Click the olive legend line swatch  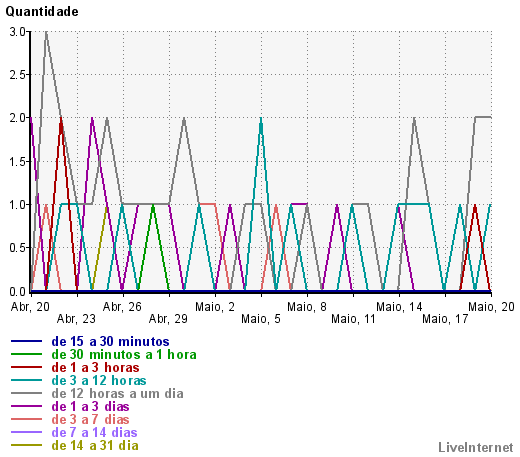pyautogui.click(x=27, y=445)
